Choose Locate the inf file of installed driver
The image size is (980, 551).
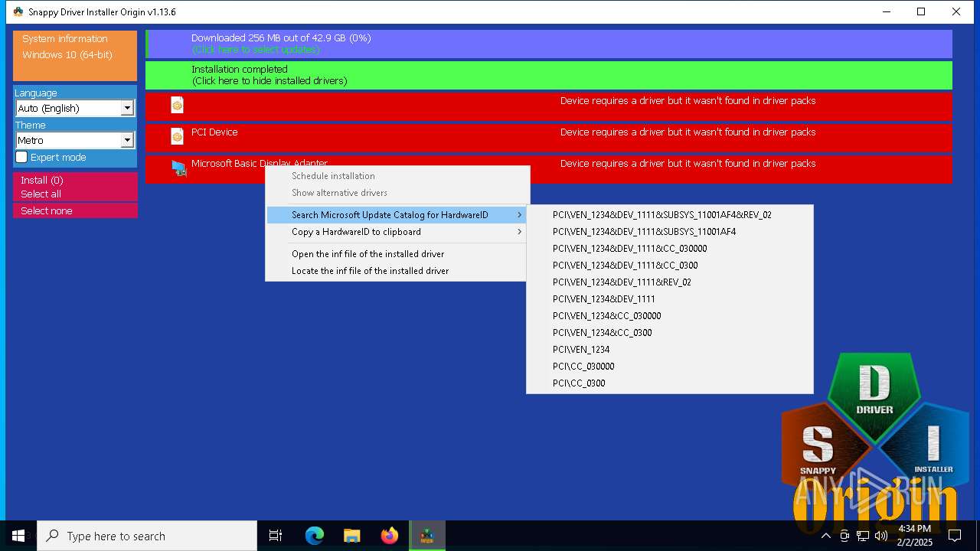(397, 271)
